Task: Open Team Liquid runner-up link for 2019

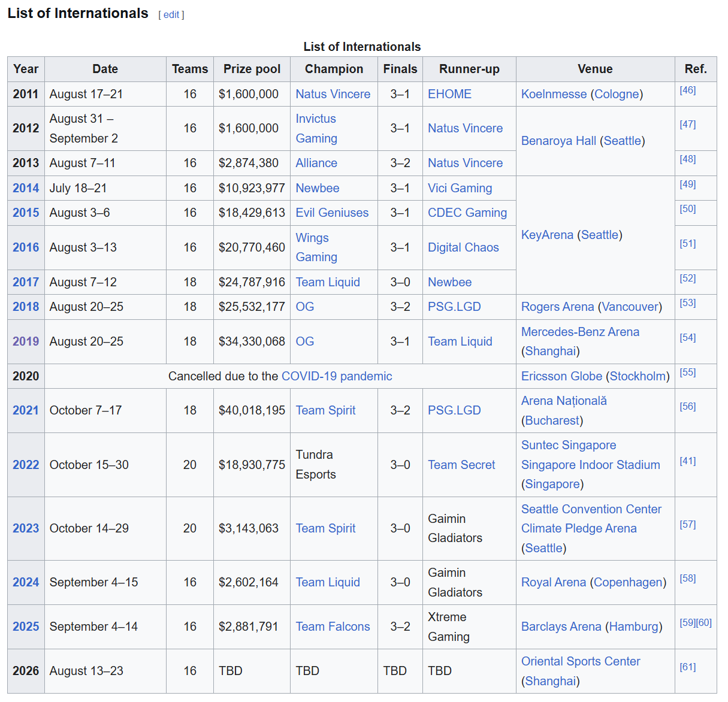Action: click(x=460, y=341)
